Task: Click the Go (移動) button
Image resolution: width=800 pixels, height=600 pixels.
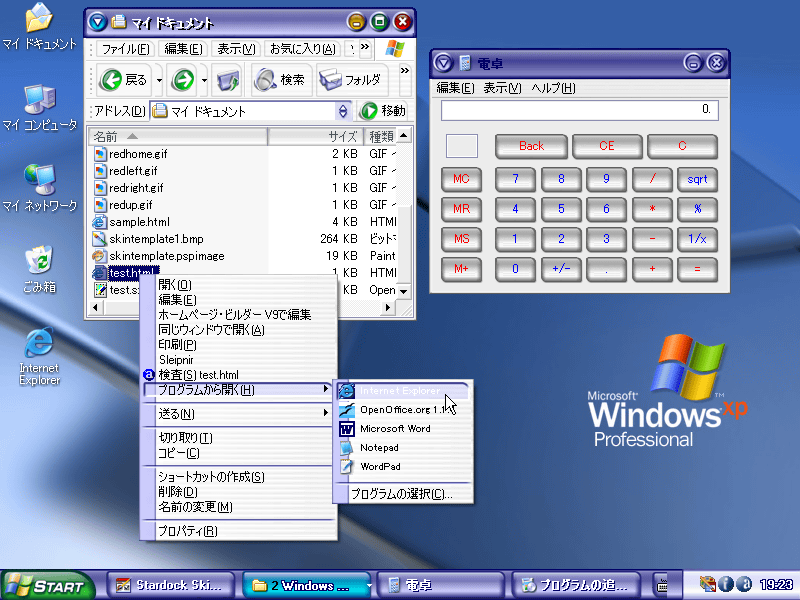Action: pos(384,111)
